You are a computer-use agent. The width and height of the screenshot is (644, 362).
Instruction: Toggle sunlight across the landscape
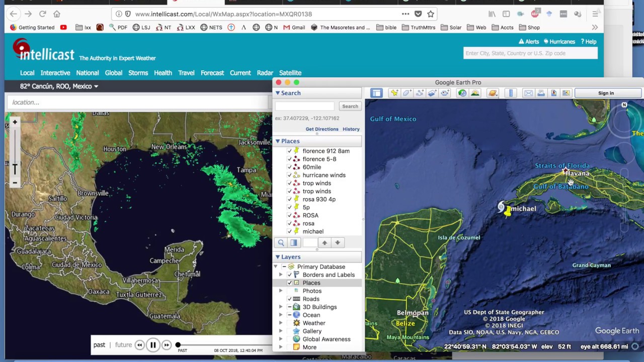(474, 93)
